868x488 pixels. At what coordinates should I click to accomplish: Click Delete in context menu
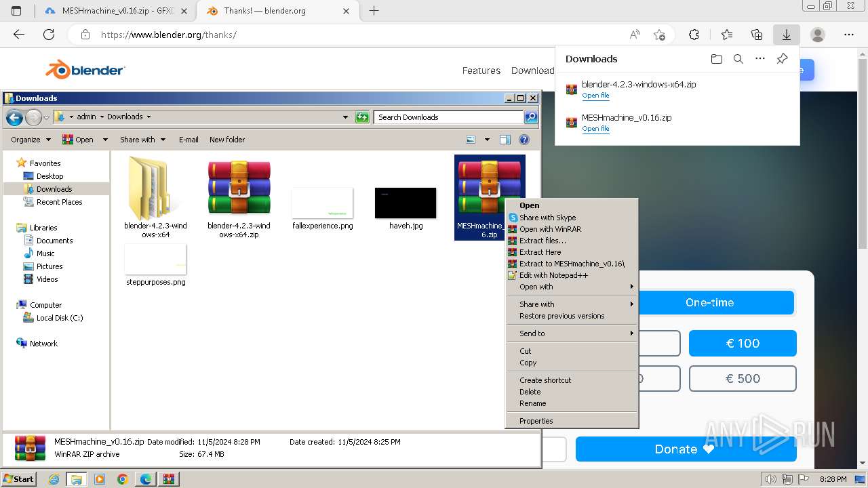pos(572,392)
